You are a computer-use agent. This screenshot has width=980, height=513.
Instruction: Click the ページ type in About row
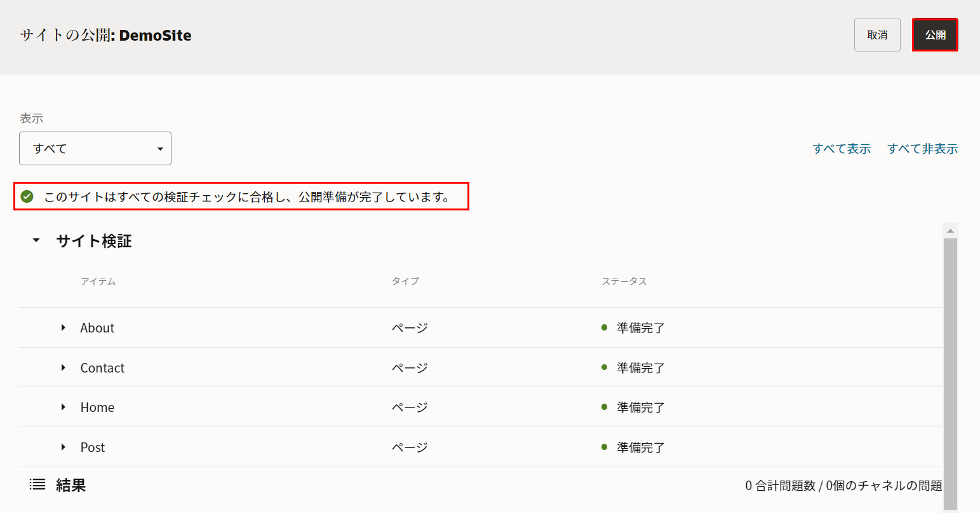pos(410,328)
